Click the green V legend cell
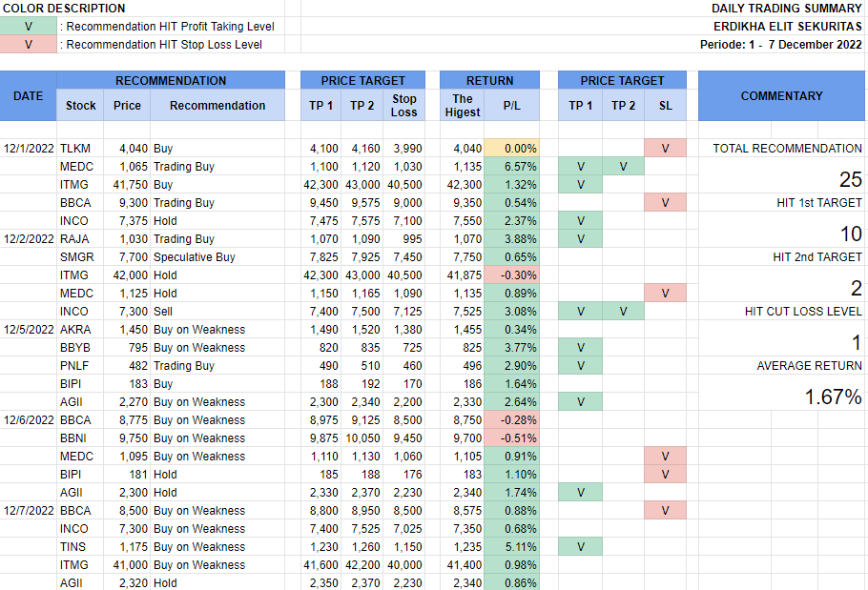 pyautogui.click(x=29, y=26)
